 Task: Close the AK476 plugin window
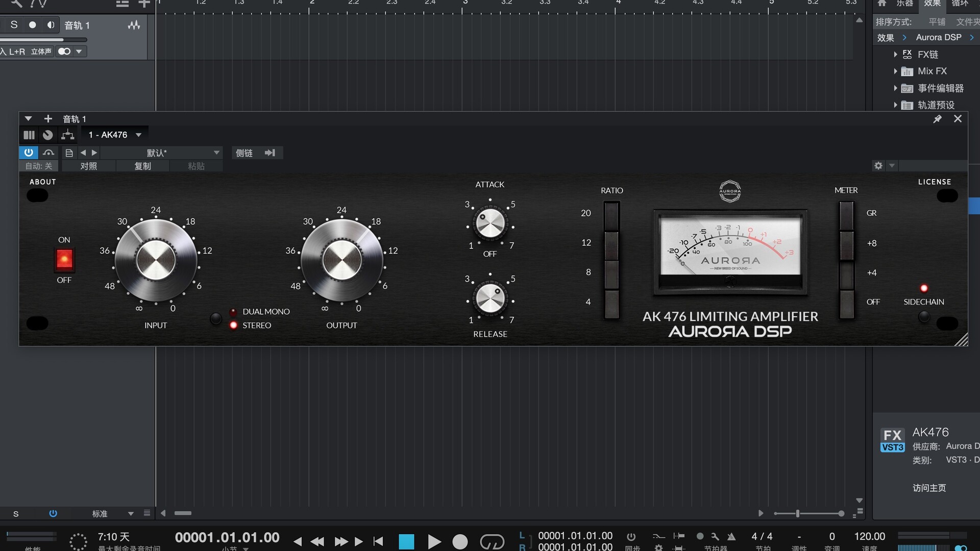click(958, 118)
